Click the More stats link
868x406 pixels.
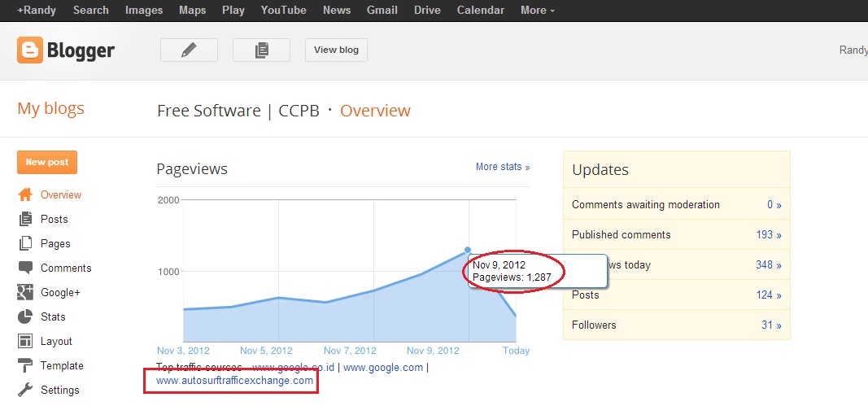[503, 167]
